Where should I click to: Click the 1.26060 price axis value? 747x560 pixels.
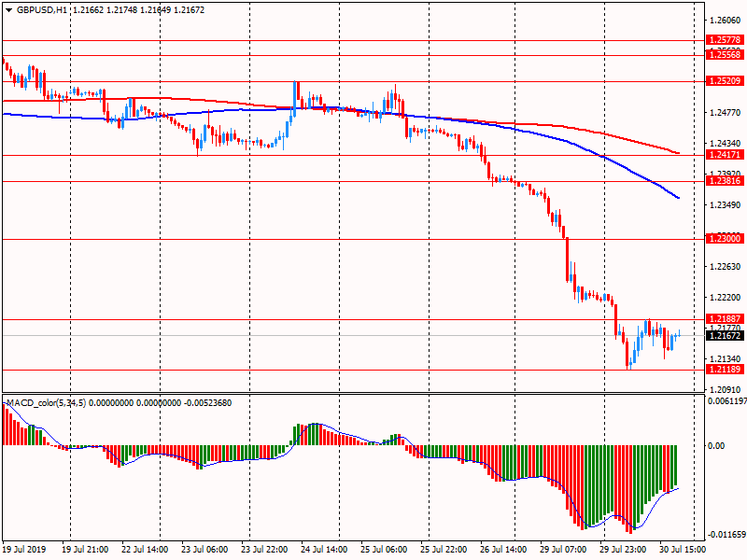click(726, 21)
